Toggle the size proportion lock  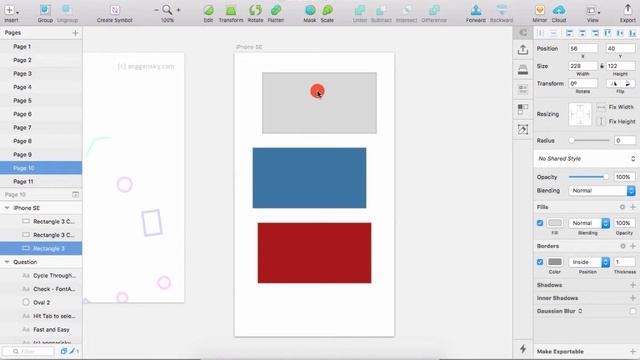click(x=602, y=66)
